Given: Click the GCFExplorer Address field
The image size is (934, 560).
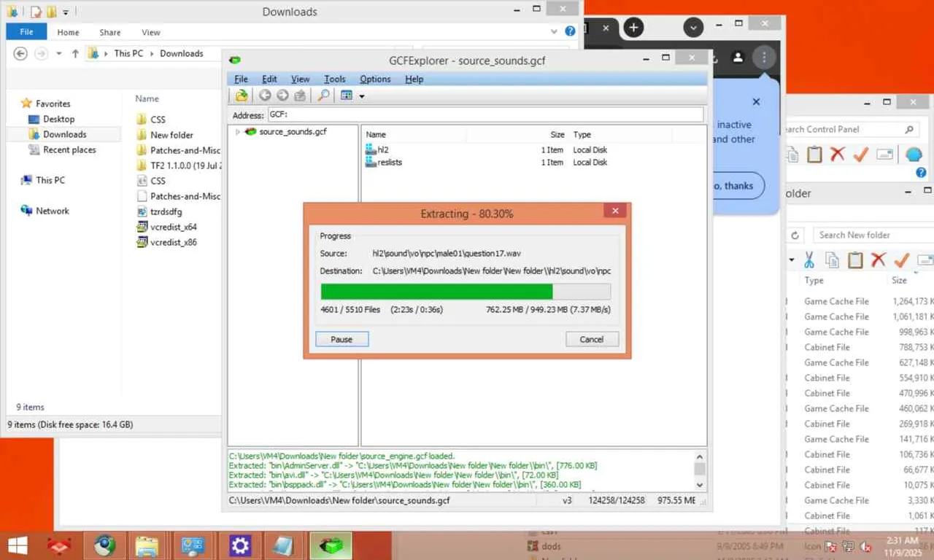Looking at the screenshot, I should pyautogui.click(x=485, y=114).
